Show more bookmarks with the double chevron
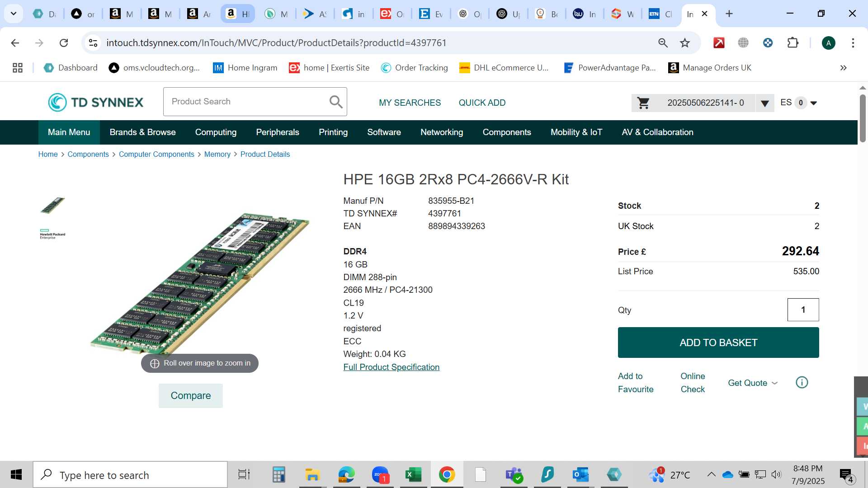868x488 pixels. (843, 68)
